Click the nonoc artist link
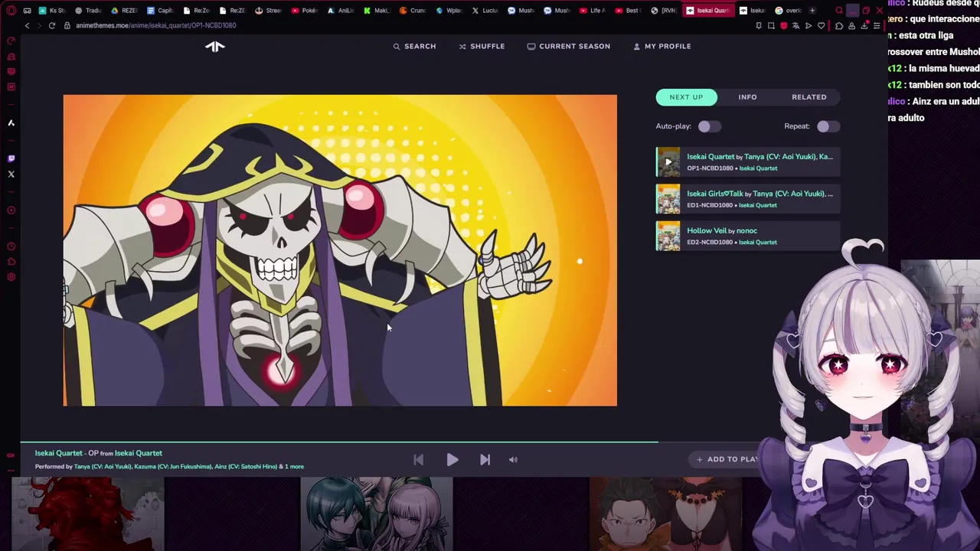Image resolution: width=980 pixels, height=551 pixels. 746,230
